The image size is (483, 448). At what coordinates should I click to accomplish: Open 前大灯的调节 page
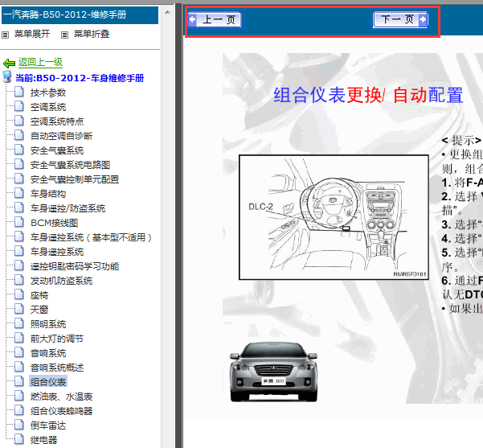pyautogui.click(x=57, y=339)
